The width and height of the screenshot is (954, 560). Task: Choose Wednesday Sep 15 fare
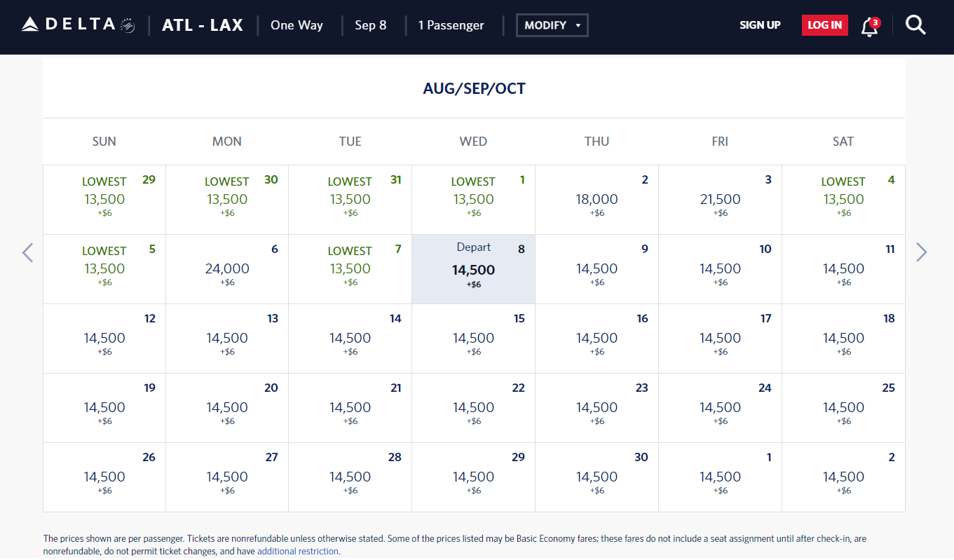pyautogui.click(x=474, y=339)
